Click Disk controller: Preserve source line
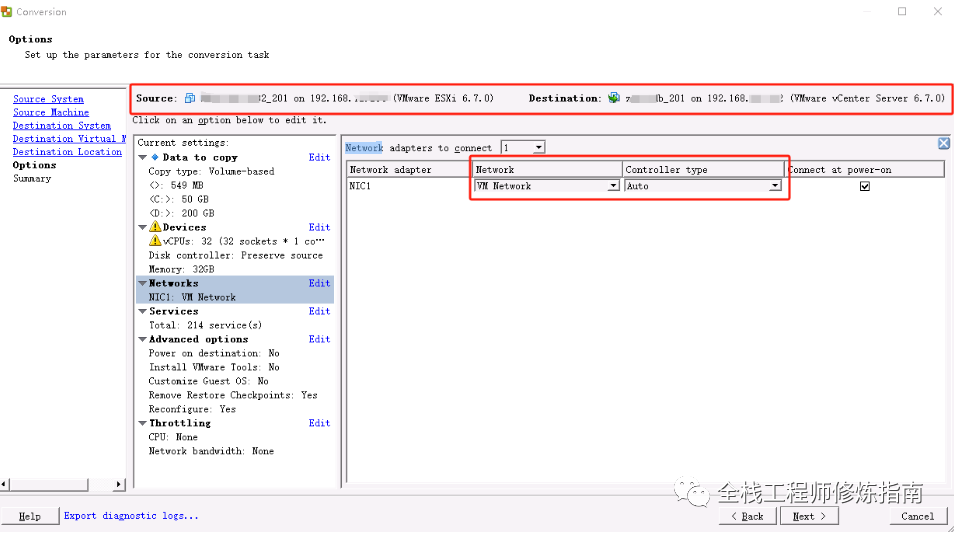The height and width of the screenshot is (534, 954). [235, 255]
